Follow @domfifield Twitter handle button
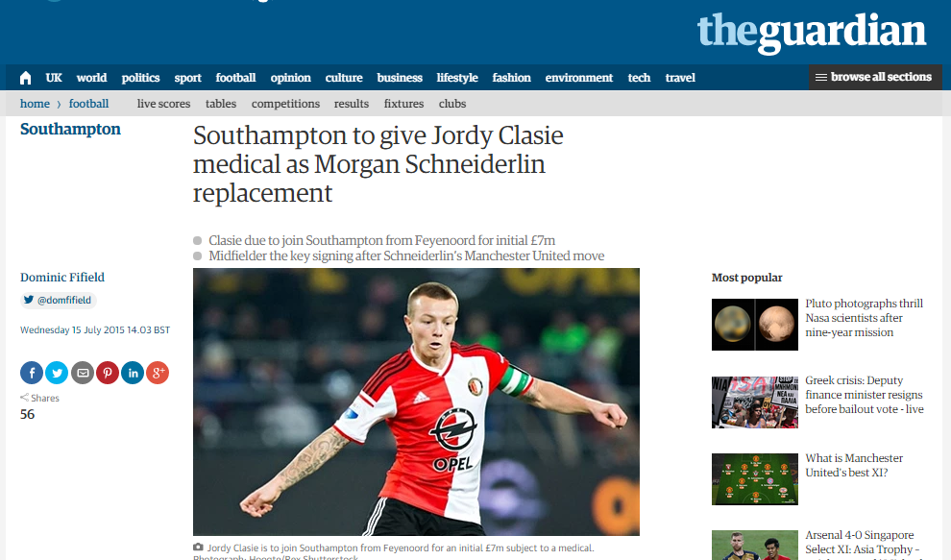 pos(59,300)
